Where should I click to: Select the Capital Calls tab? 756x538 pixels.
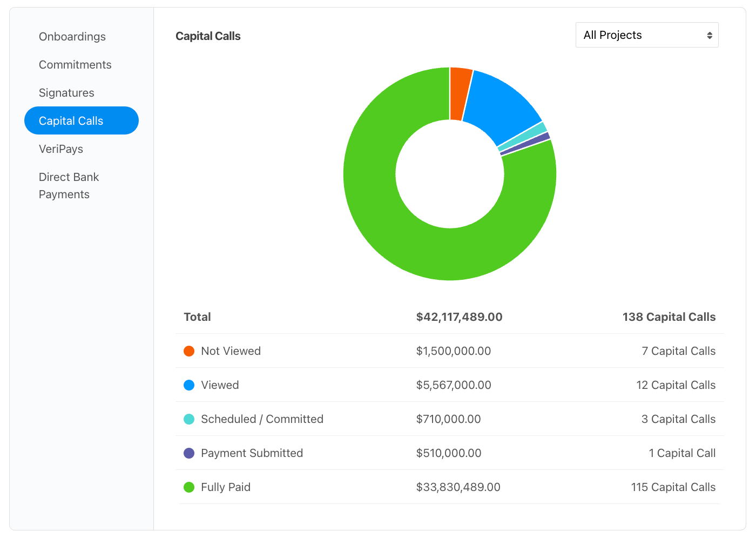[x=82, y=120]
